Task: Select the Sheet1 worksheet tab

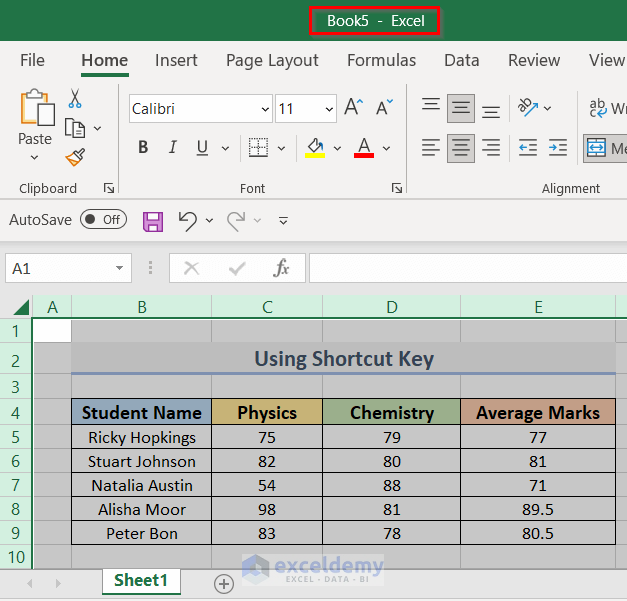Action: pyautogui.click(x=140, y=581)
